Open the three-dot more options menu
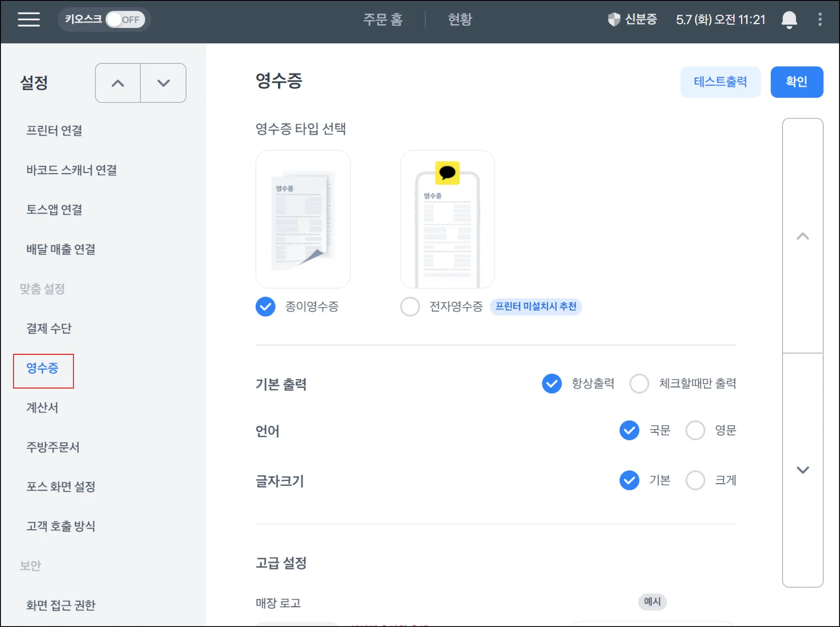Screen dimensions: 840x627 [820, 19]
